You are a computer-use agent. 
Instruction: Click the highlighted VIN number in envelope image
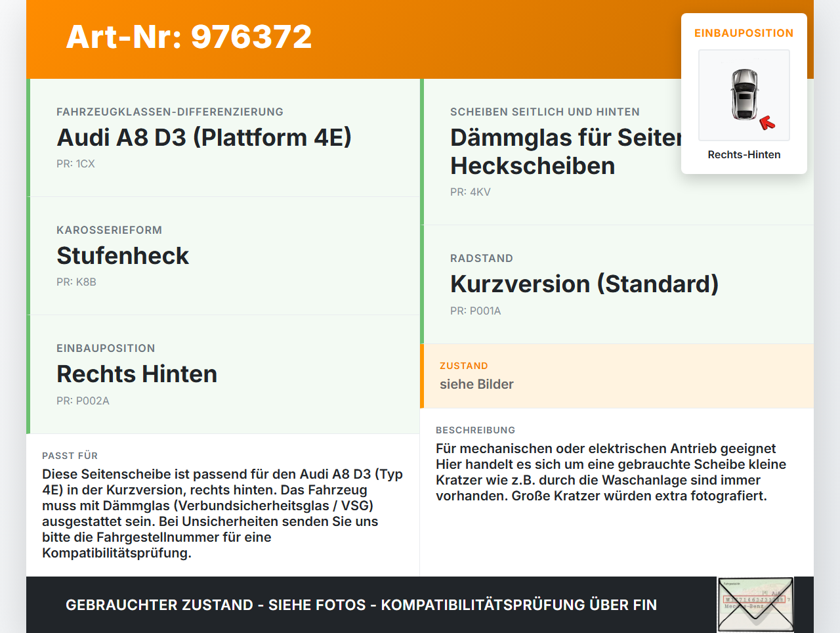pyautogui.click(x=755, y=601)
